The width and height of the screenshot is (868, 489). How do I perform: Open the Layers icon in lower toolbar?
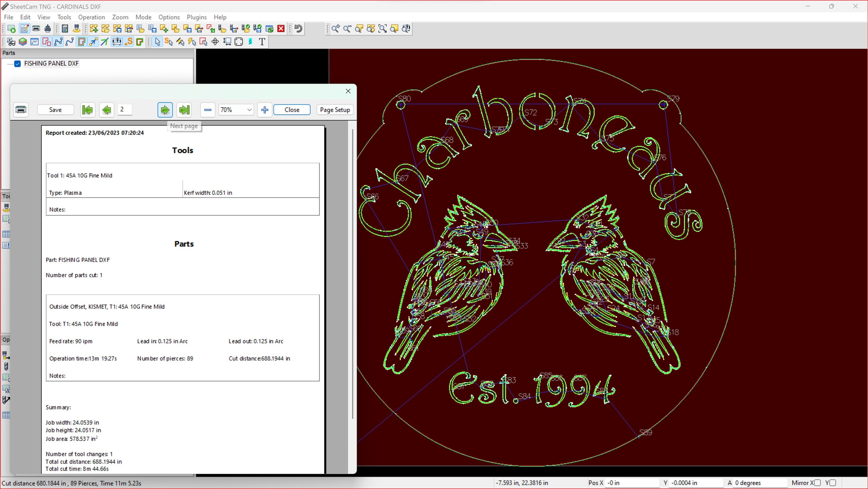click(23, 41)
